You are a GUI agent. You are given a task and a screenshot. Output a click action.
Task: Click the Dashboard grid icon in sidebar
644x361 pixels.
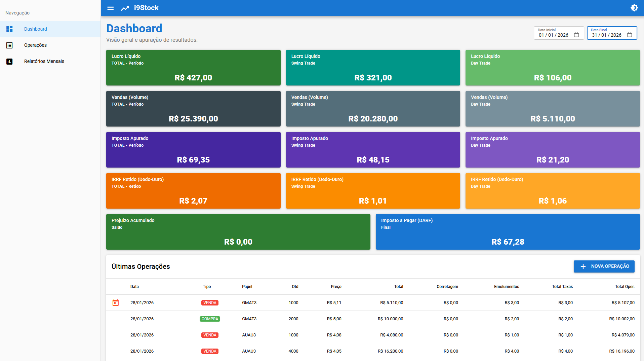click(9, 29)
